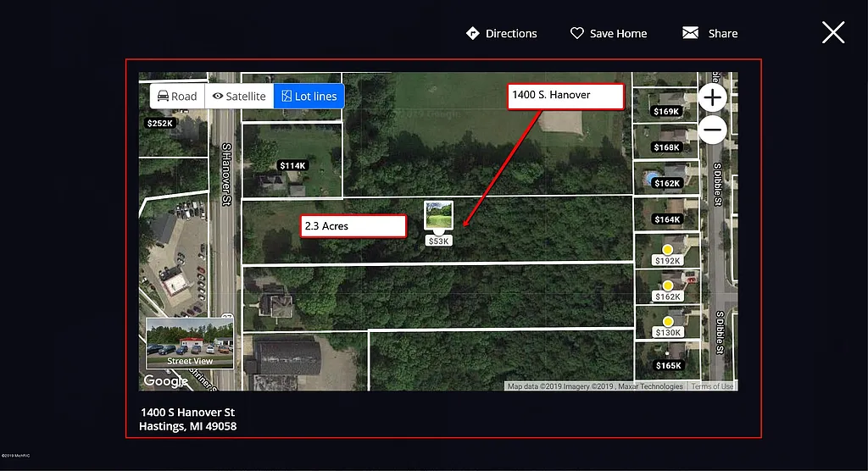Click the Directions arrow icon
The image size is (868, 471).
pos(473,33)
